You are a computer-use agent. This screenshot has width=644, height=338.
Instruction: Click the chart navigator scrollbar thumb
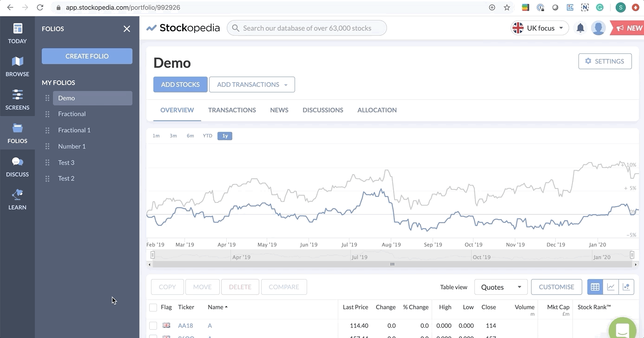coord(392,264)
